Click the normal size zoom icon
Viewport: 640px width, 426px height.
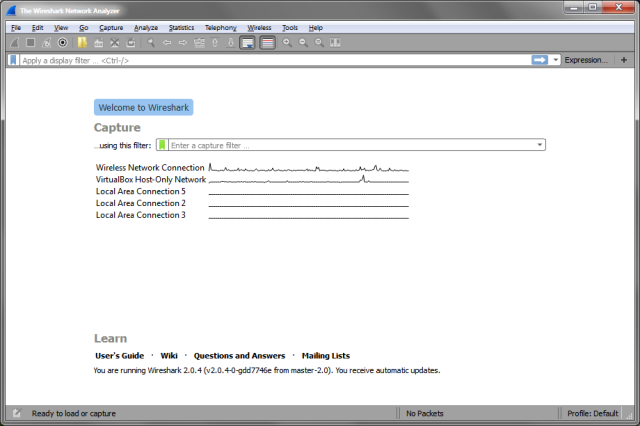[319, 42]
